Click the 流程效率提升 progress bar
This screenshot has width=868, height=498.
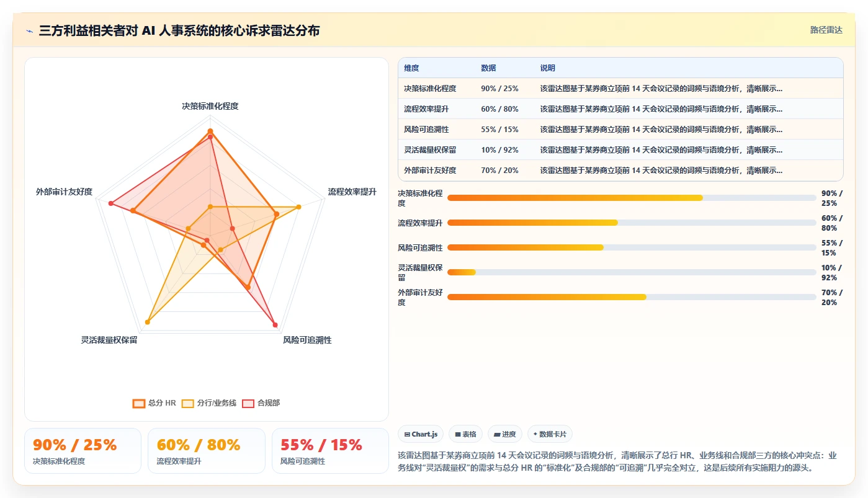632,223
